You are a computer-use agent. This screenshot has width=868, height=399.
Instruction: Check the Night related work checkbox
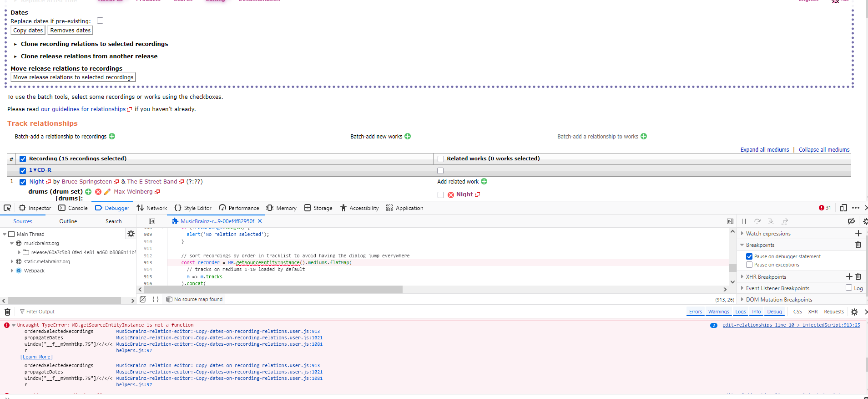pos(440,195)
